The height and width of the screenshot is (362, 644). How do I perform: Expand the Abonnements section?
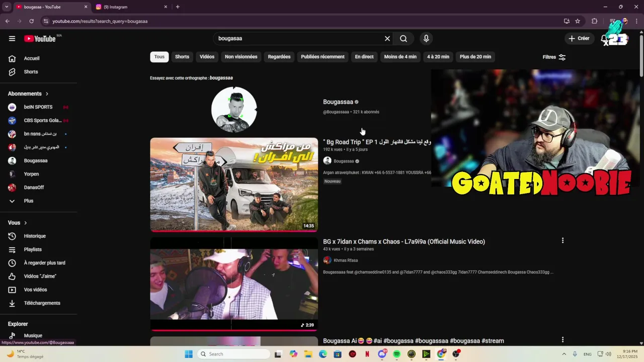[x=28, y=94]
